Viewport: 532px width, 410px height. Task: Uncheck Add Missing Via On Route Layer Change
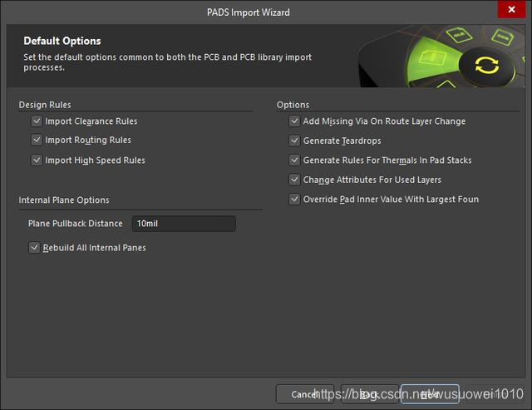point(294,121)
